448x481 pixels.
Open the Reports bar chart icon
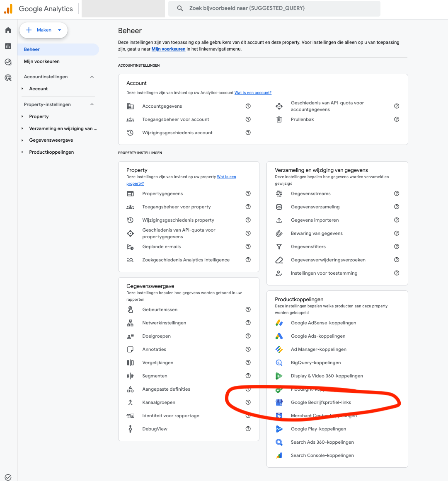coord(8,46)
